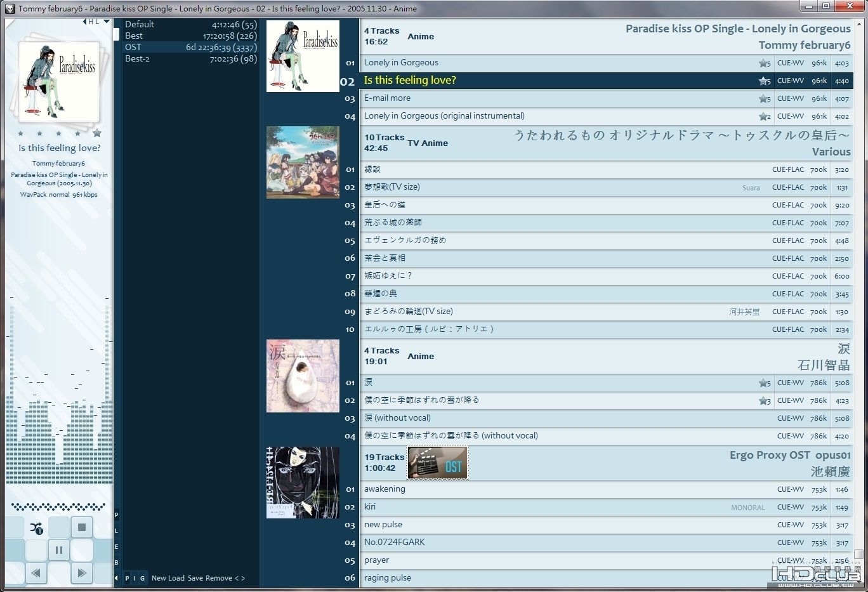
Task: Select track '涙 (without vocal)'
Action: (606, 418)
